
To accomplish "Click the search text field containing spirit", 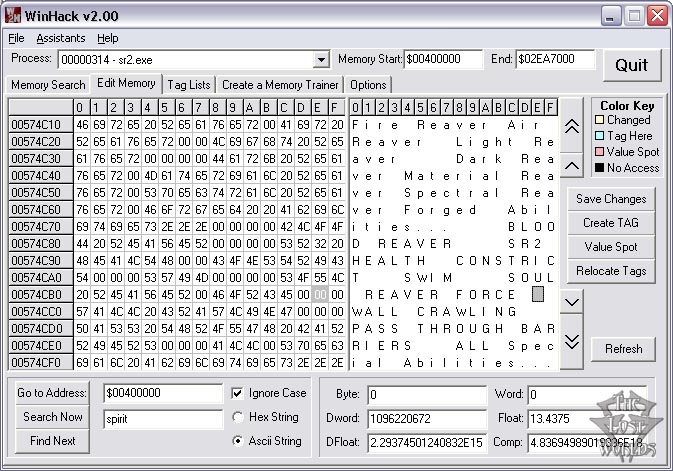I will pos(163,419).
